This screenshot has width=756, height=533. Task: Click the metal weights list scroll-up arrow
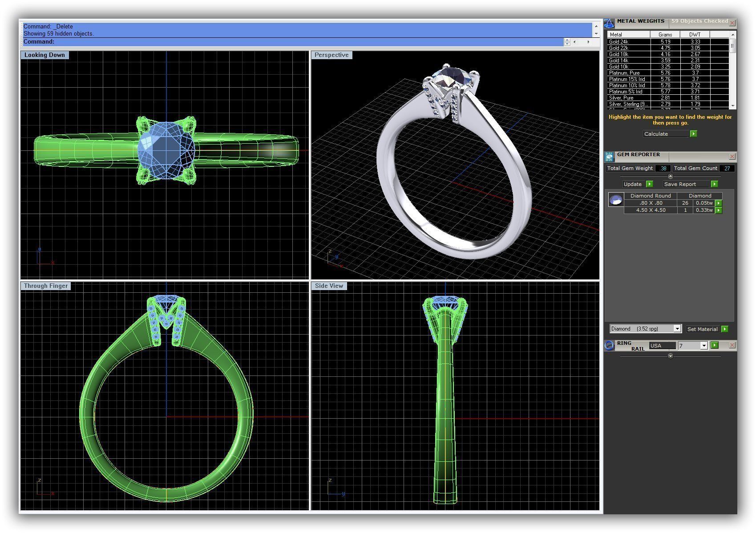pos(732,35)
